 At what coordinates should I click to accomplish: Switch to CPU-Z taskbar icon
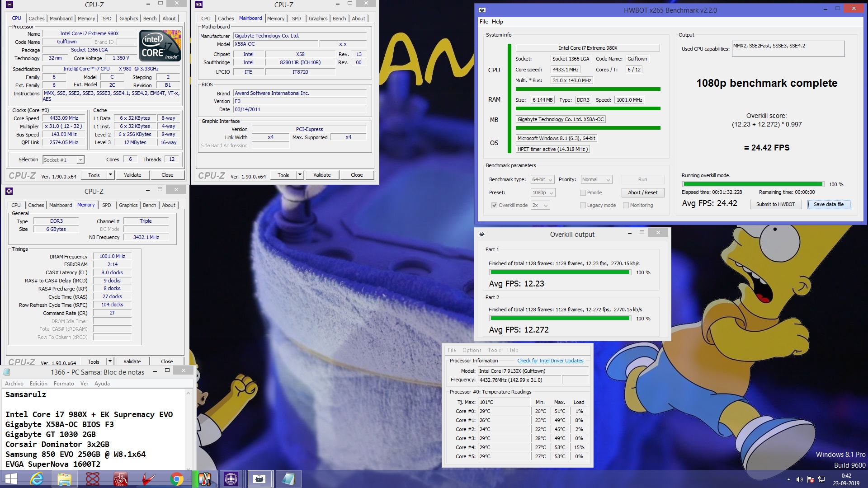pos(231,479)
